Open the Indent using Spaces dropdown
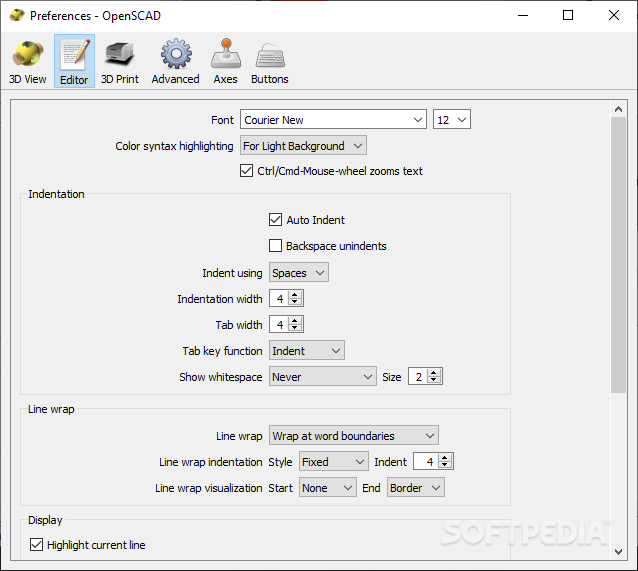 coord(299,273)
